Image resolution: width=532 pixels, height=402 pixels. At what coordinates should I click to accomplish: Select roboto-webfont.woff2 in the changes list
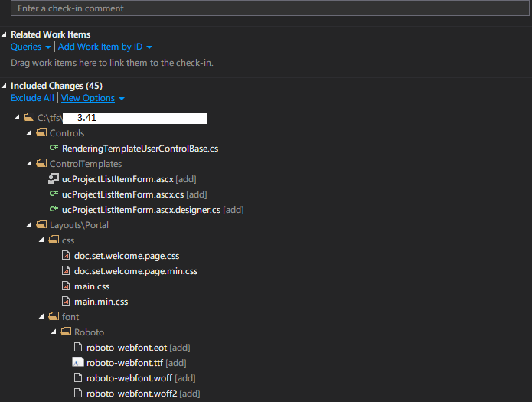(131, 394)
